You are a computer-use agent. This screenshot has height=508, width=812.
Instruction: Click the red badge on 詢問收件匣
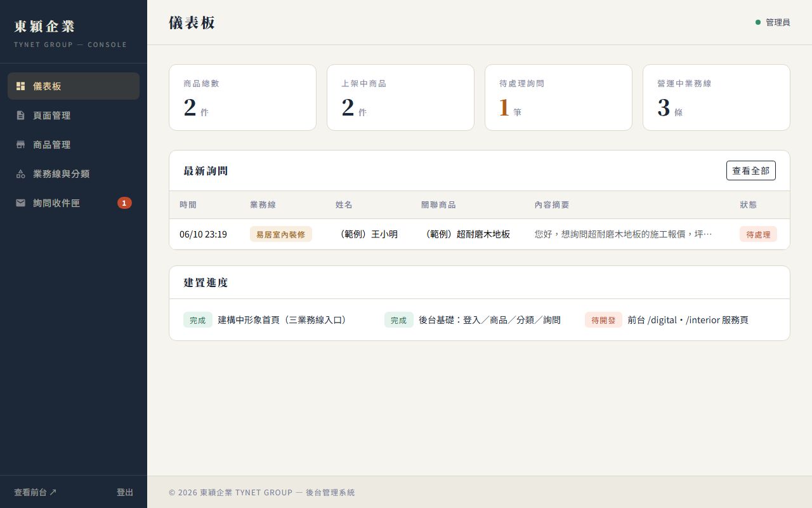coord(124,203)
